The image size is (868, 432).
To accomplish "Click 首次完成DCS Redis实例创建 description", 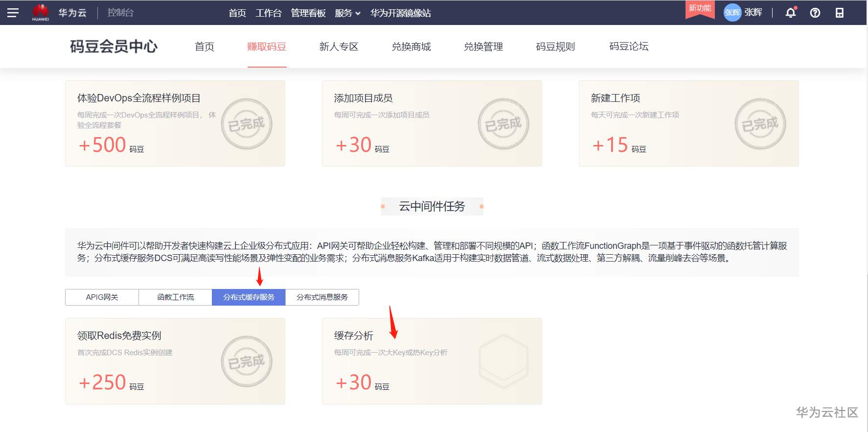I will tap(125, 353).
